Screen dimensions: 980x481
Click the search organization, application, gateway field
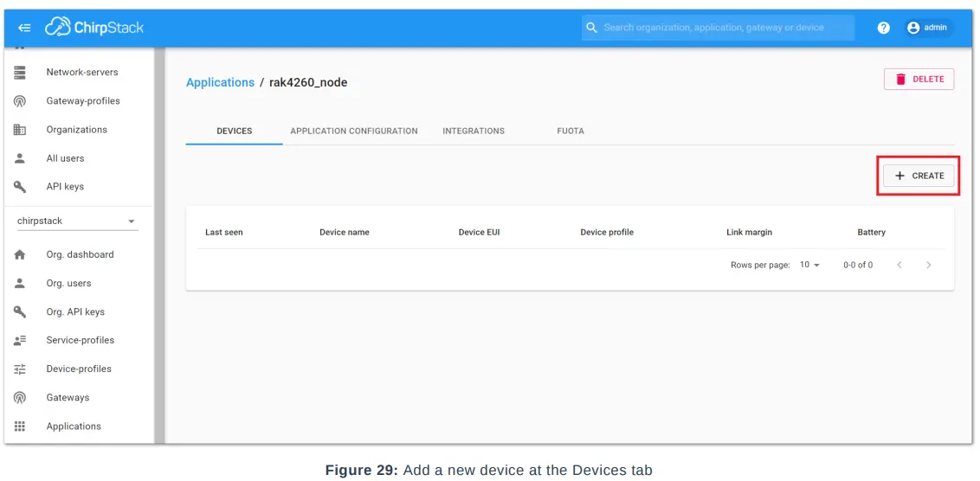(719, 28)
